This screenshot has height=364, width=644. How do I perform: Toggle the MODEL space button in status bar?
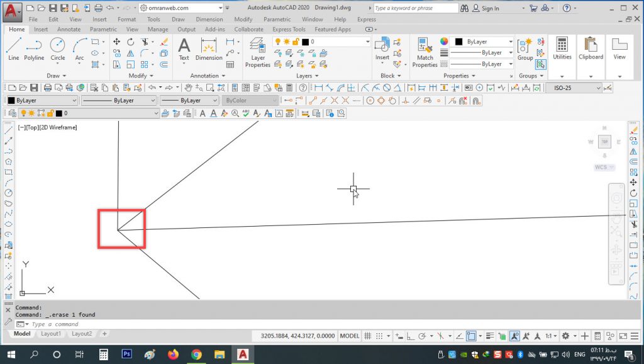(350, 336)
